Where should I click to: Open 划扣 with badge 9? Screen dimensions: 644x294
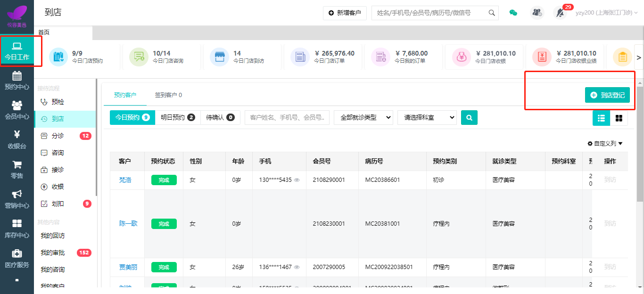pos(65,204)
